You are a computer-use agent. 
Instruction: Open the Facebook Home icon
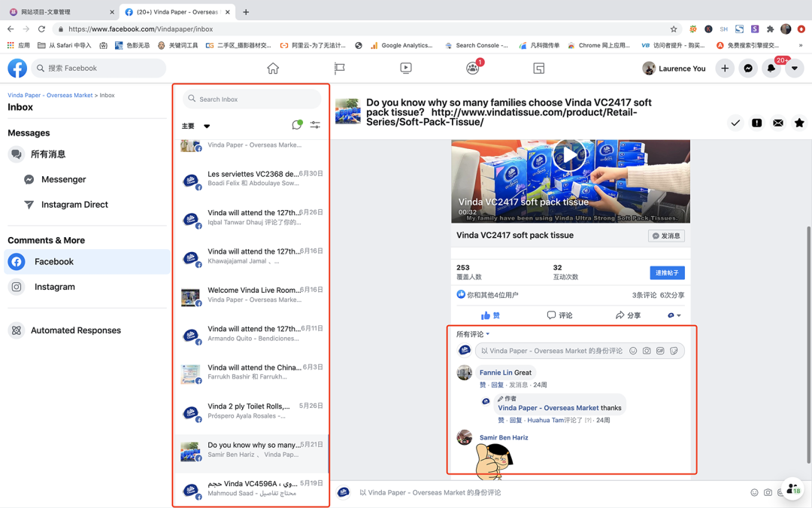click(x=273, y=68)
